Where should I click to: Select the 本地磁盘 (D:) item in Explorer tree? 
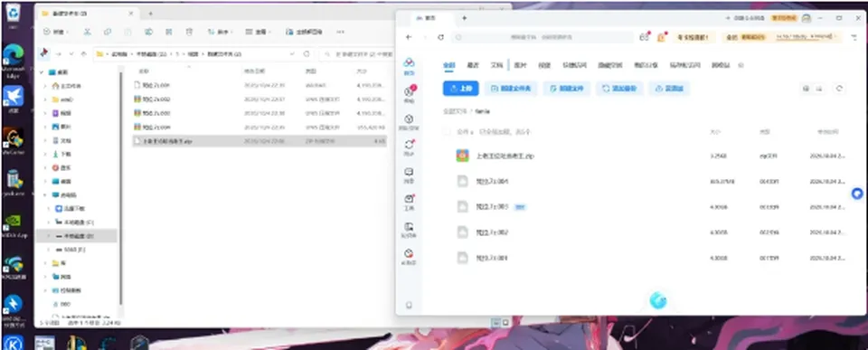(x=76, y=236)
